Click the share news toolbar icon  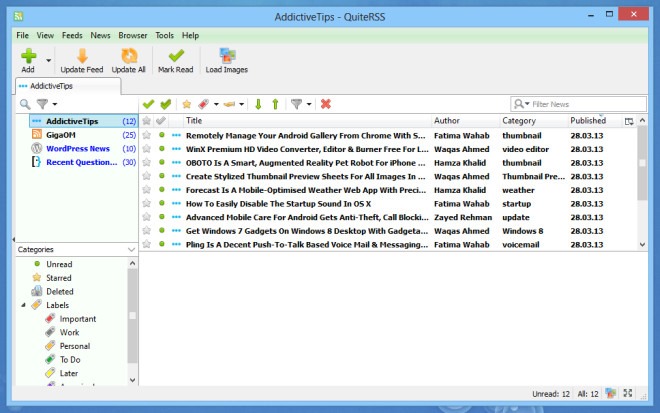[229, 104]
